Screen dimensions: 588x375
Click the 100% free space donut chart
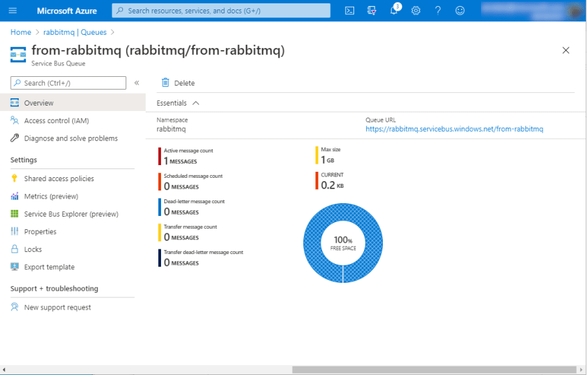(343, 243)
